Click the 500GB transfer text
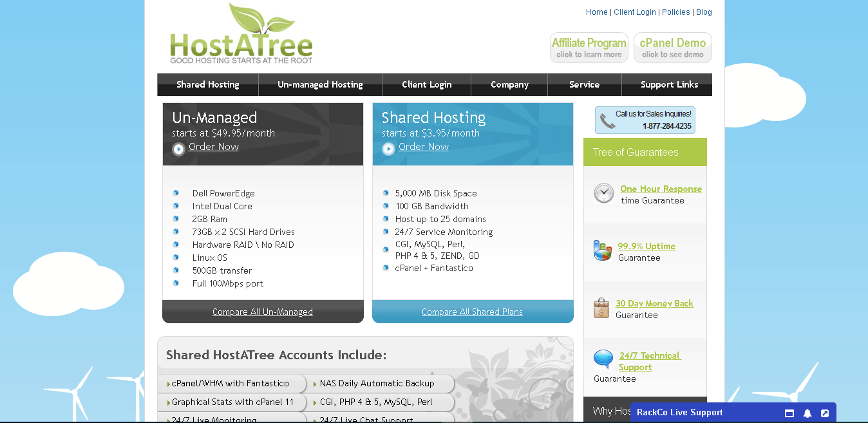Screen dimensions: 868x423 222,270
